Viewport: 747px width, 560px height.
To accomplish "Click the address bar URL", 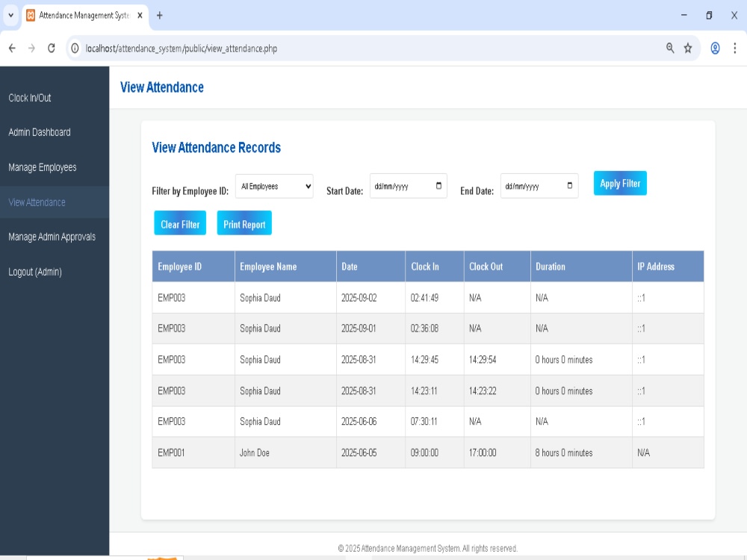I will 181,49.
